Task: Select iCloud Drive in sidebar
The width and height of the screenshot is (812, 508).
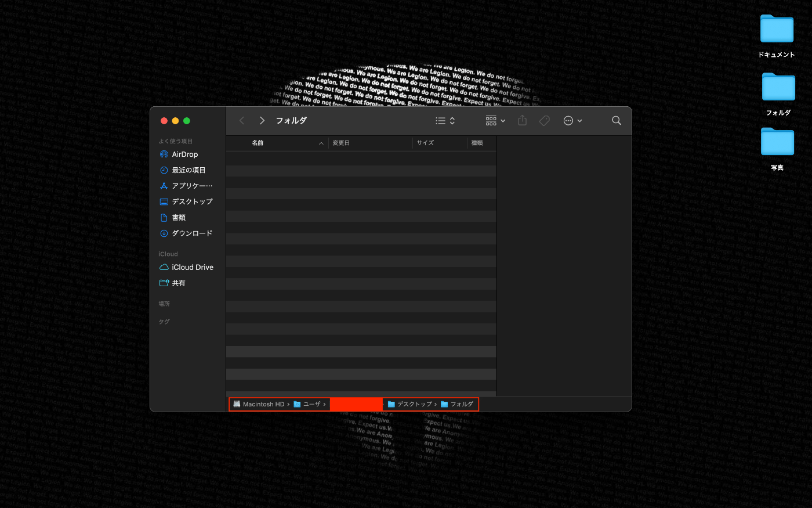Action: pyautogui.click(x=187, y=267)
